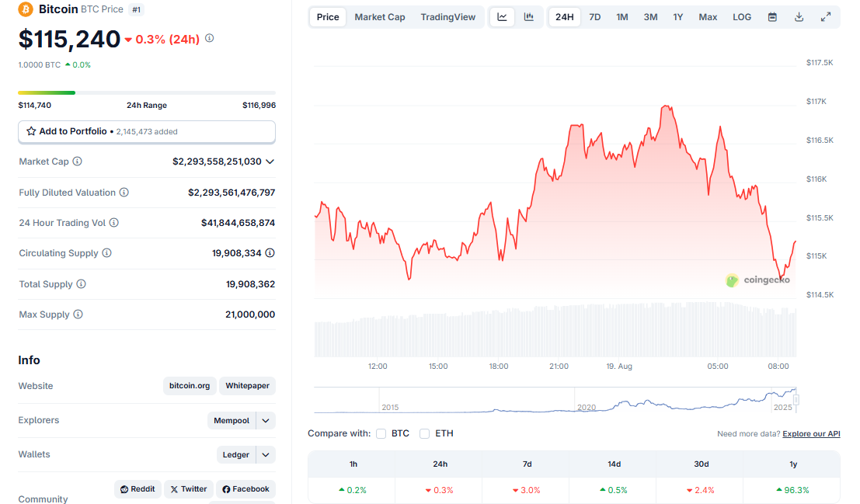Switch to line chart view icon
Viewport: 860px width, 504px height.
tap(502, 17)
